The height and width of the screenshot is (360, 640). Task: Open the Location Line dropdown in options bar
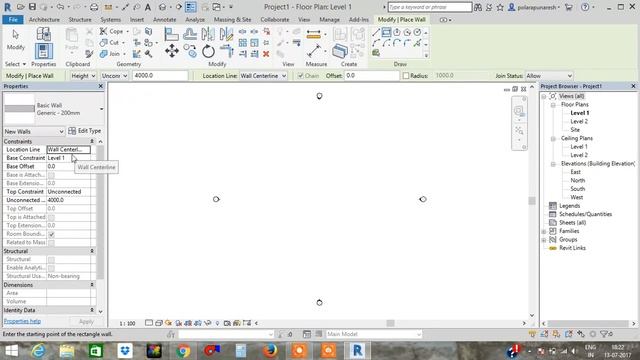pos(263,76)
